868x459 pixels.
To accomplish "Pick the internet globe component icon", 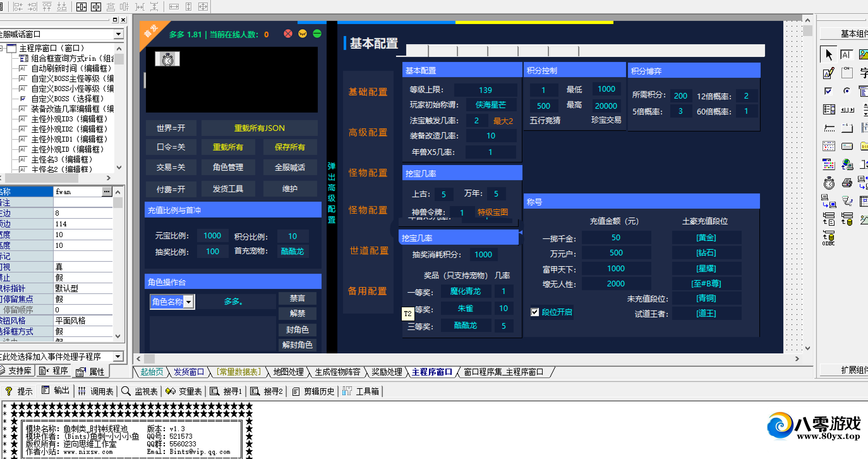I will pos(847,164).
